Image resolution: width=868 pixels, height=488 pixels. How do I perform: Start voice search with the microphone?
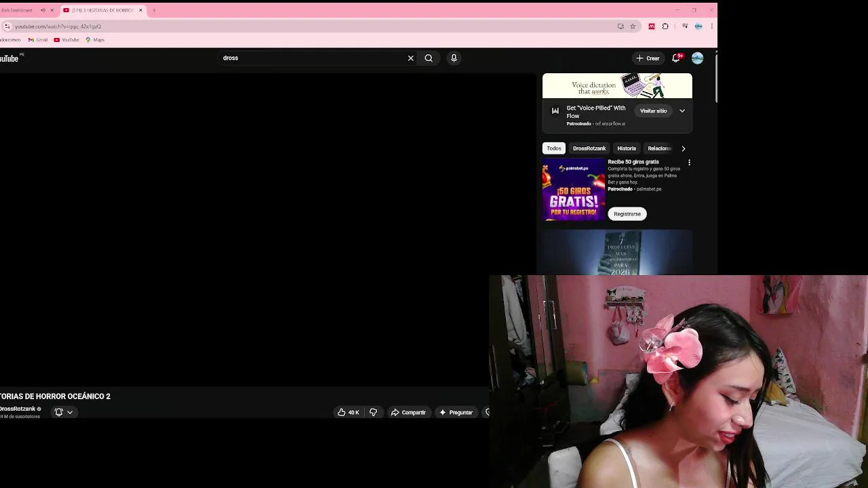pos(454,58)
